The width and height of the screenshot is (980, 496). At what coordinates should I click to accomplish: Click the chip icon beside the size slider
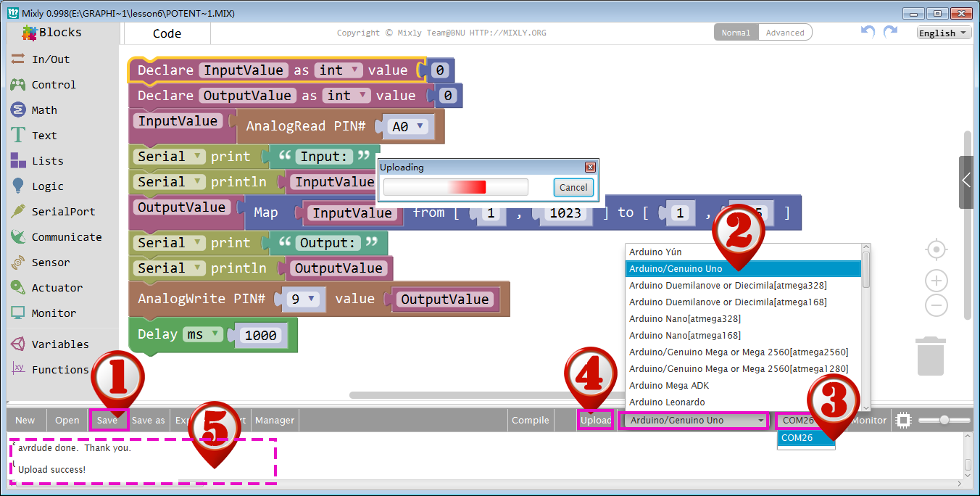(903, 420)
